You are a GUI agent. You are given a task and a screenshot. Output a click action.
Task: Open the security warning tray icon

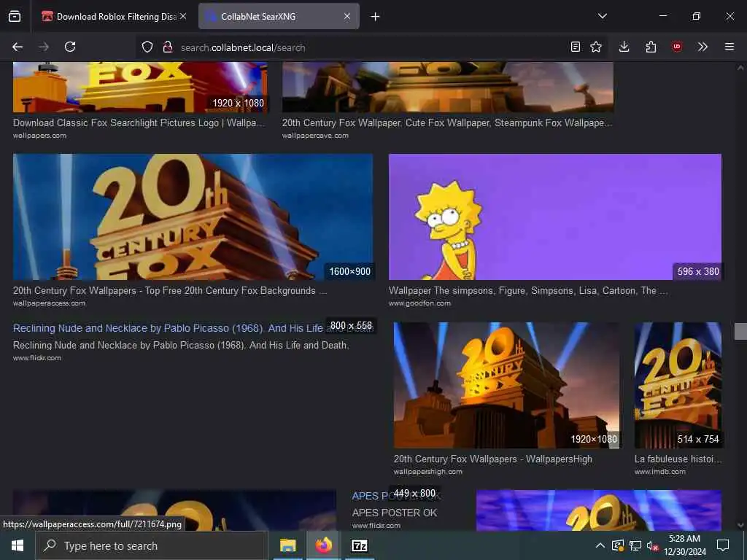click(618, 545)
